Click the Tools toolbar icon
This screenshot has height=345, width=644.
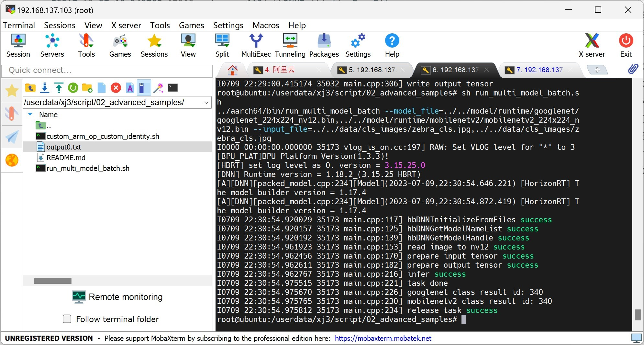pyautogui.click(x=86, y=45)
